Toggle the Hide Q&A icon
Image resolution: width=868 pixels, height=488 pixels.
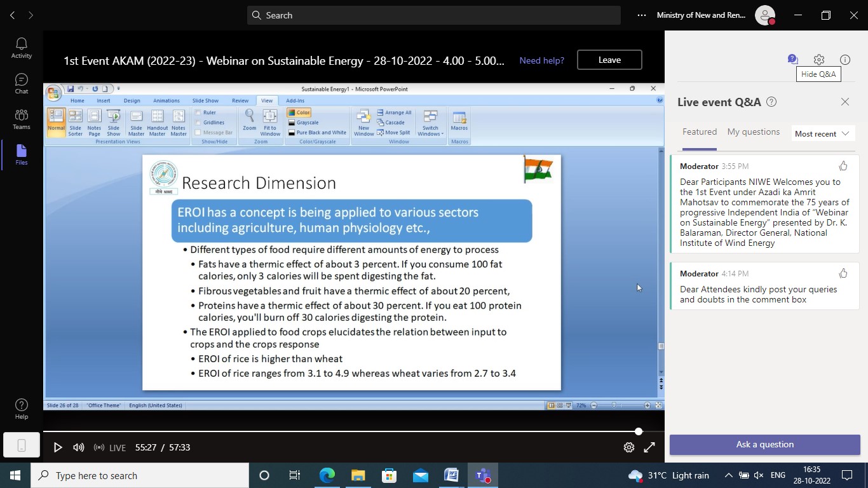coord(792,60)
